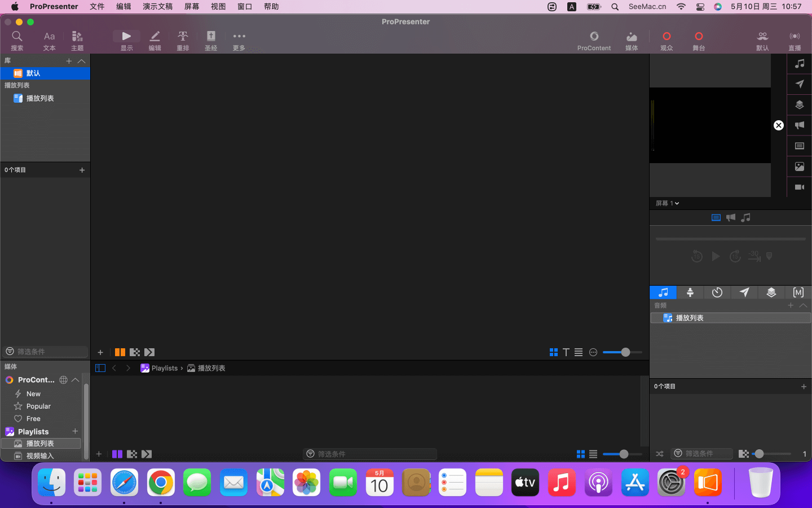
Task: Collapse the ProContent media section
Action: pos(76,380)
